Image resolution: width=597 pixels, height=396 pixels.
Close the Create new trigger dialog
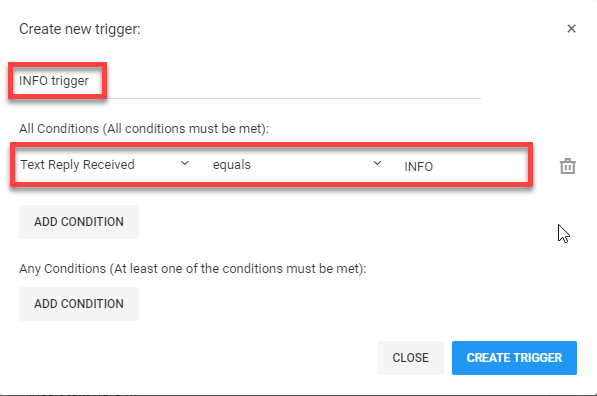571,29
